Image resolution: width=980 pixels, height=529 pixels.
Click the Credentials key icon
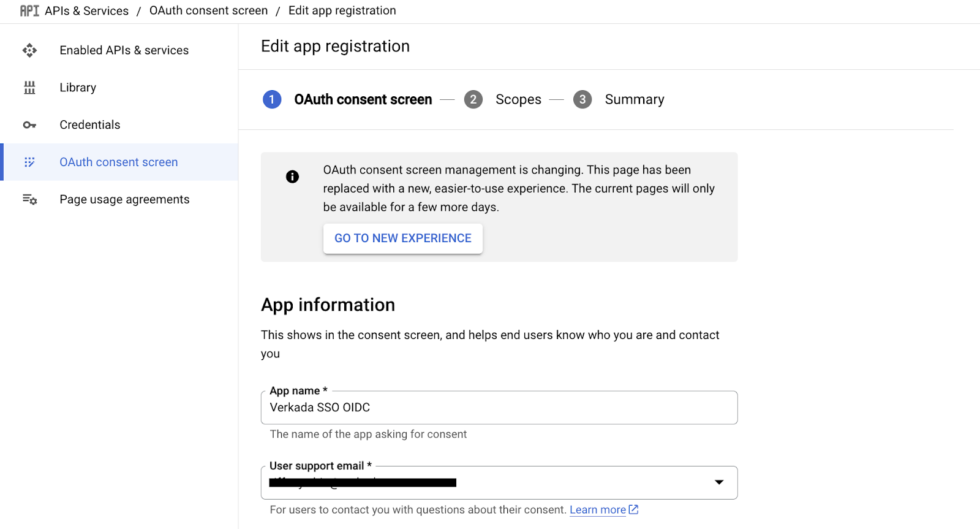pyautogui.click(x=29, y=125)
